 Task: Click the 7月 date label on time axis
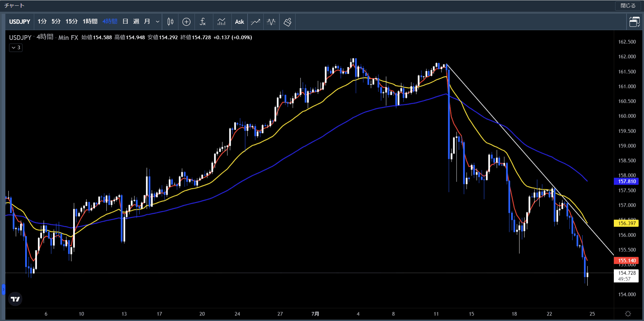pyautogui.click(x=315, y=314)
